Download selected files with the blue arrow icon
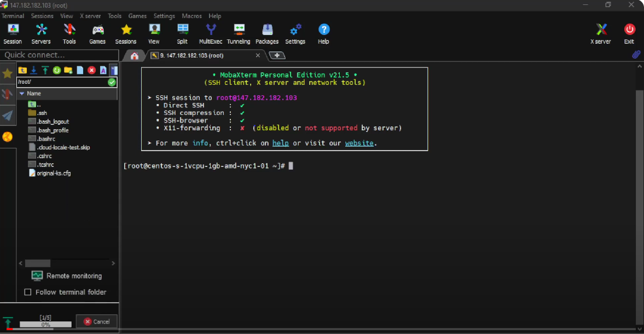 click(x=34, y=70)
